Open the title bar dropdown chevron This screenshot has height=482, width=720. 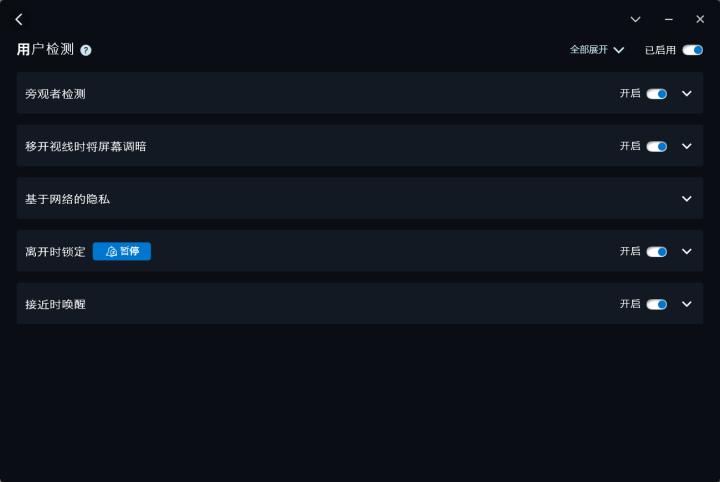(x=635, y=19)
